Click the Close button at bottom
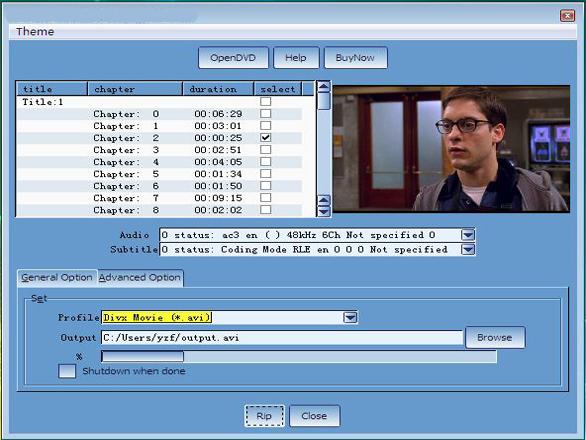 click(x=314, y=416)
